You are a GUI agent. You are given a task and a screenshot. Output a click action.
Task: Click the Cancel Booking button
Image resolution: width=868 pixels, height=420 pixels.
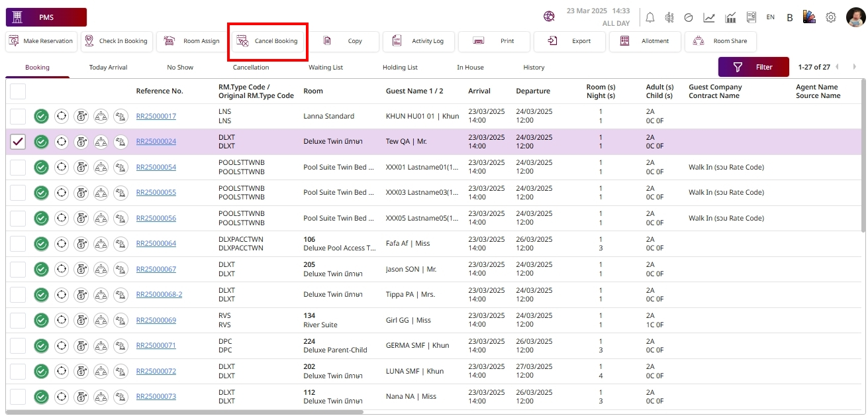tap(267, 41)
